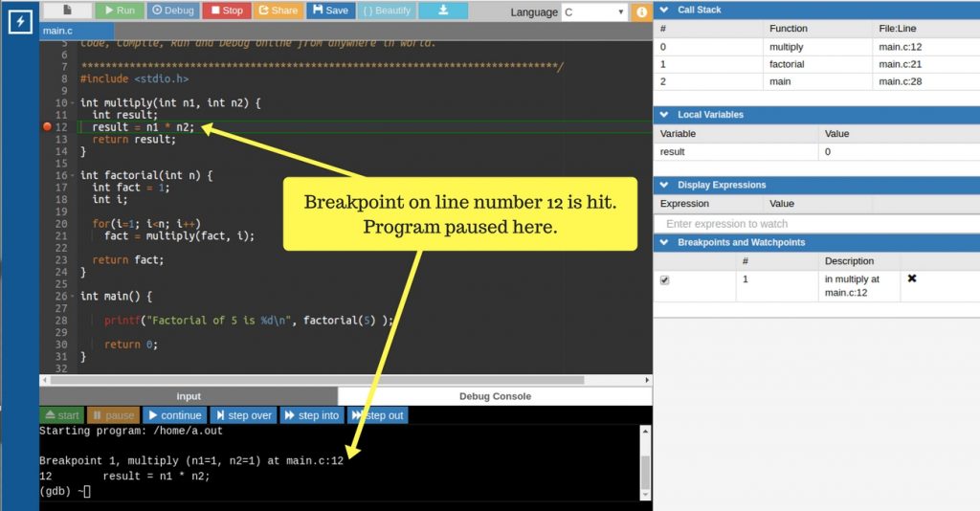The image size is (980, 511).
Task: Click step over in debug controls
Action: point(243,415)
